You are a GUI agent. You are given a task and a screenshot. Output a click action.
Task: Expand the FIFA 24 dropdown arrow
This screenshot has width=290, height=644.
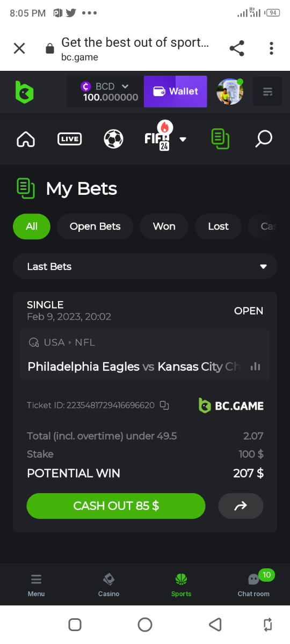click(x=183, y=139)
